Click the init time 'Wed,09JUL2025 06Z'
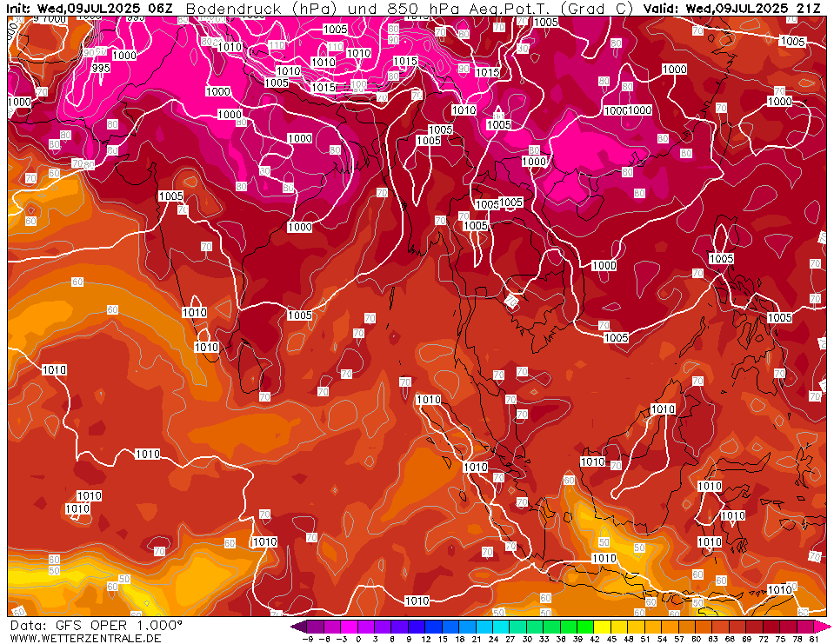 104,8
